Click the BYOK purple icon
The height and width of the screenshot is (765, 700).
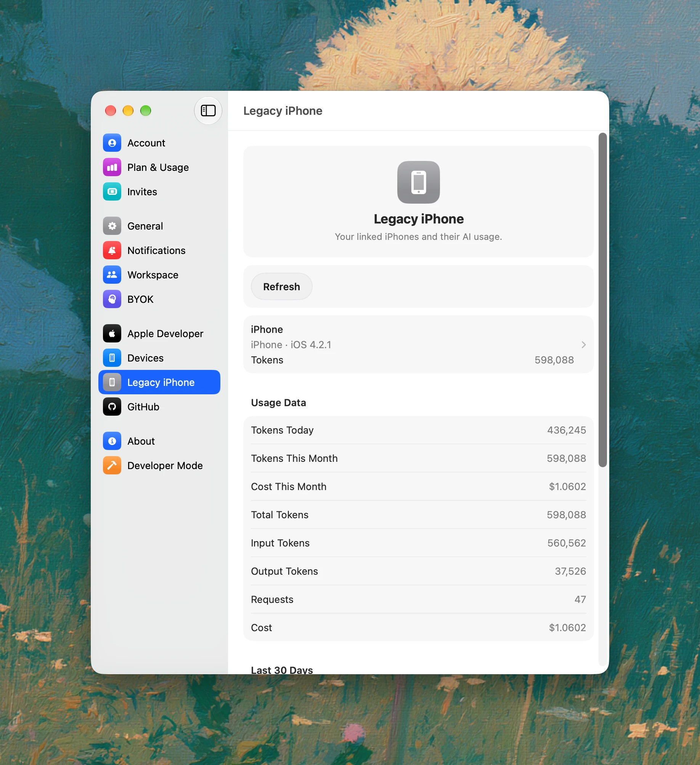point(112,299)
